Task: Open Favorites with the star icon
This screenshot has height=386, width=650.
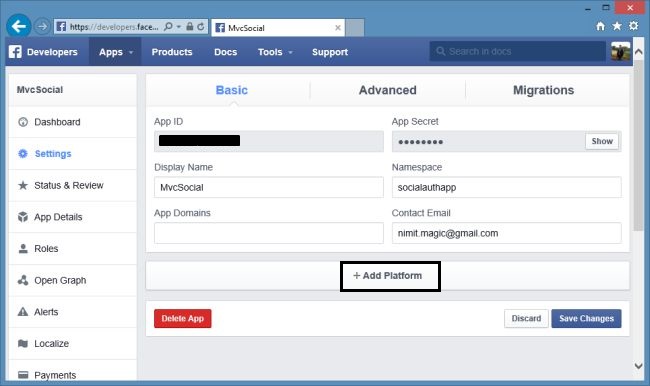Action: 617,26
